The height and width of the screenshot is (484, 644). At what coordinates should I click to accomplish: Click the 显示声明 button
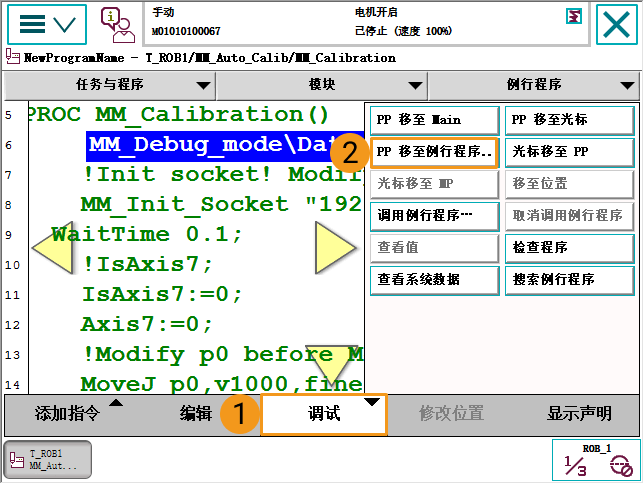(x=579, y=414)
